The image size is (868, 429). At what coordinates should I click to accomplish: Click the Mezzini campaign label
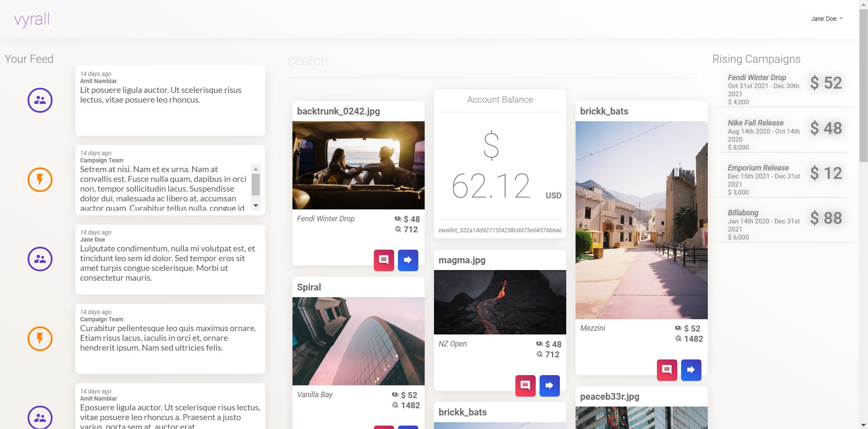[593, 328]
